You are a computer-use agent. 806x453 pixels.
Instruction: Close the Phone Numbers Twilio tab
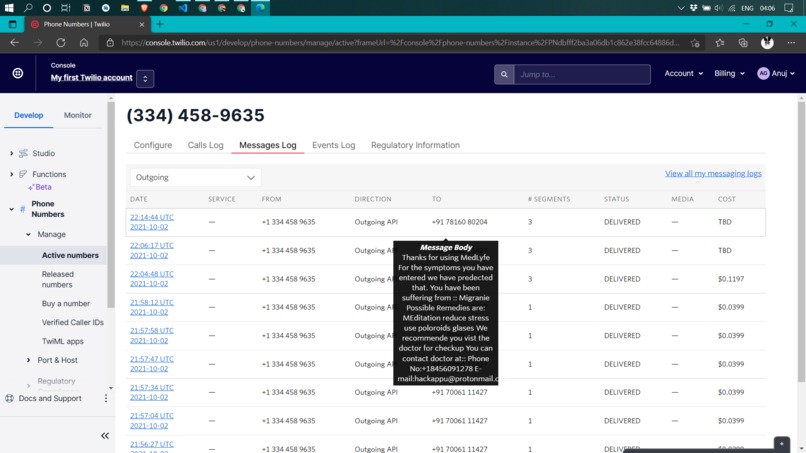142,24
